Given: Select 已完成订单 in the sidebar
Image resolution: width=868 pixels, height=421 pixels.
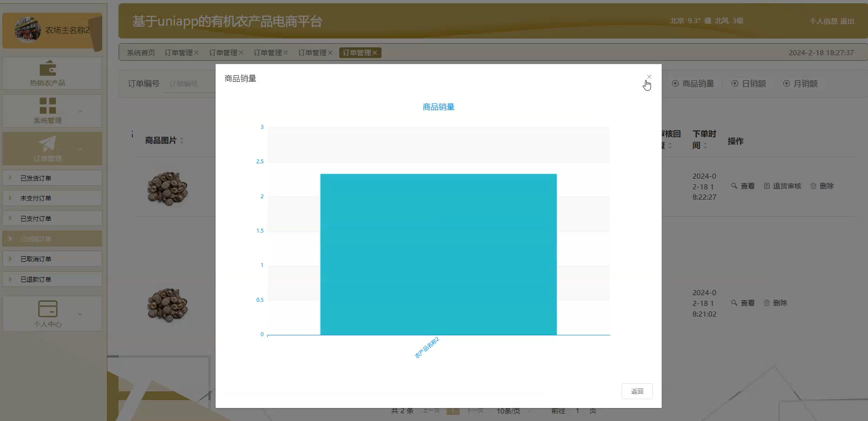Looking at the screenshot, I should (x=52, y=239).
